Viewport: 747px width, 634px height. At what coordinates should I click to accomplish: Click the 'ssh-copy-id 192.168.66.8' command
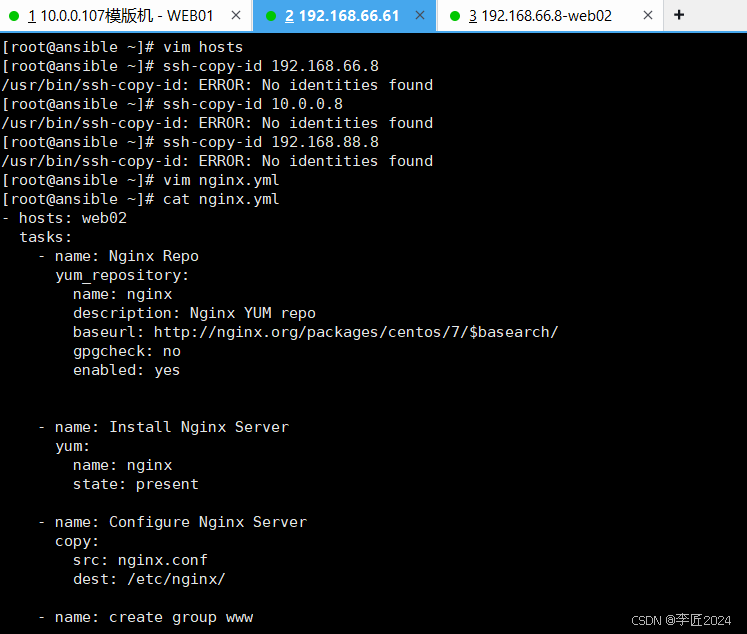271,66
